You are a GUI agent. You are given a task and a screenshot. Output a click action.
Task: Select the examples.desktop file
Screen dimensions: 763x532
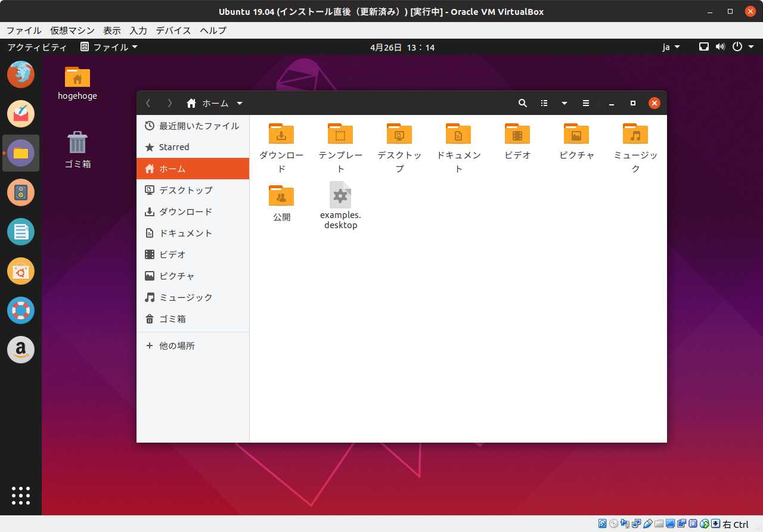tap(340, 206)
